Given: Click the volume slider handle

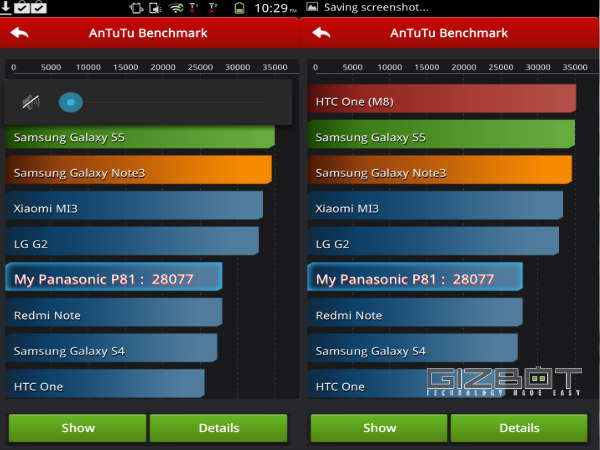Looking at the screenshot, I should point(70,102).
